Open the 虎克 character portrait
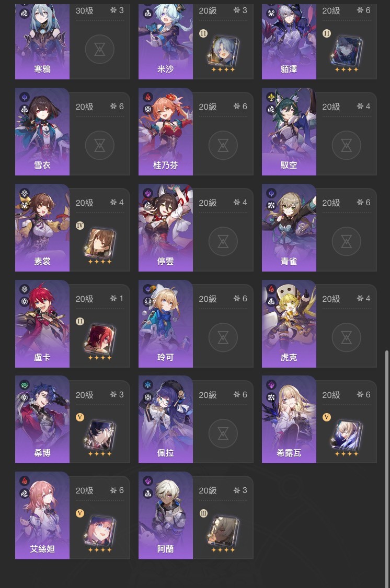The width and height of the screenshot is (390, 588). pos(289,324)
